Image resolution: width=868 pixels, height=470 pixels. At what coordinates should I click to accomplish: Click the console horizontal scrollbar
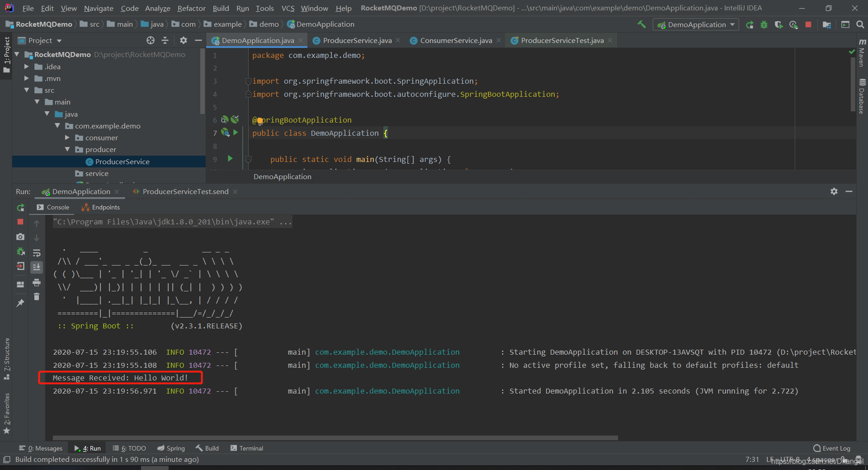pyautogui.click(x=335, y=438)
